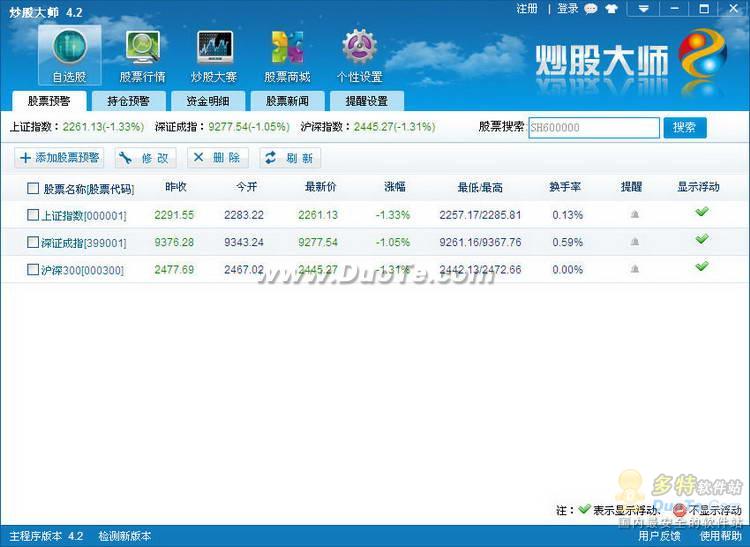
Task: Click the 主程序版本 4.2 status text
Action: pos(46,536)
